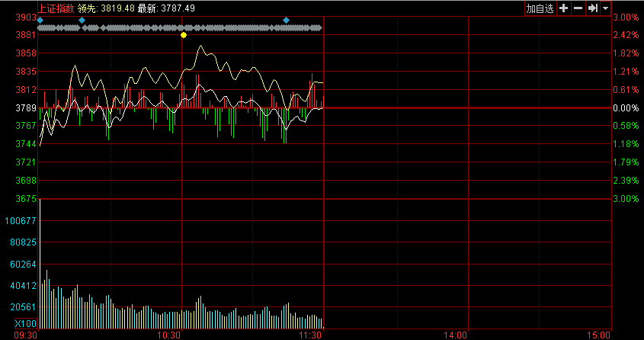The width and height of the screenshot is (644, 340).
Task: Open the dropdown arrow in top-right toolbar
Action: tap(605, 8)
